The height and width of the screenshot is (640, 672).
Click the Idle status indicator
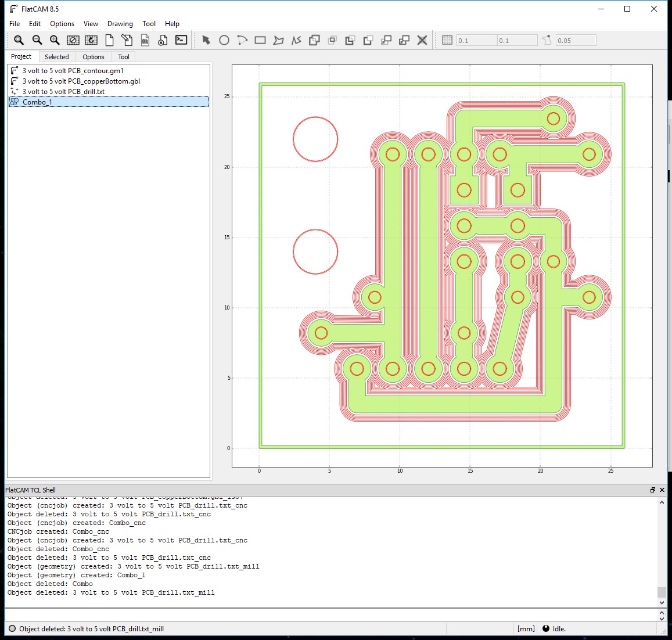554,629
